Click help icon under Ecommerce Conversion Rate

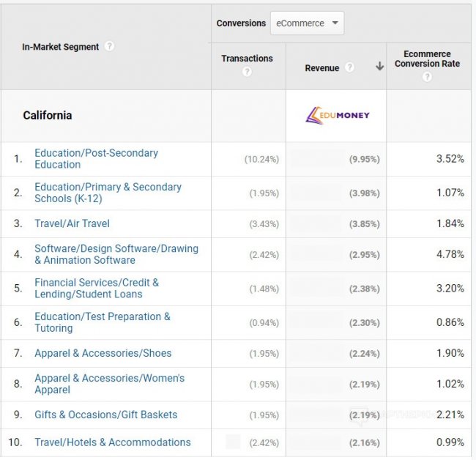pyautogui.click(x=427, y=76)
